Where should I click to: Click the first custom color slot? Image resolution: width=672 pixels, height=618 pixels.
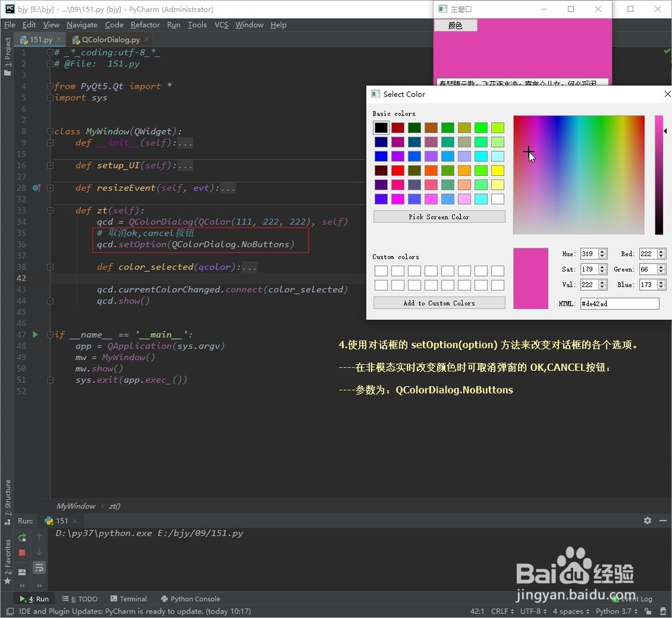380,271
